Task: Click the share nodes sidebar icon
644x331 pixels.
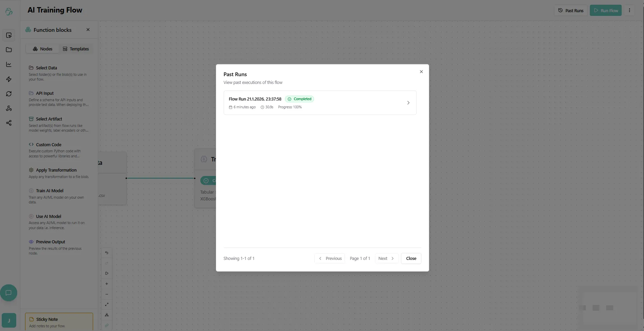Action: point(9,123)
